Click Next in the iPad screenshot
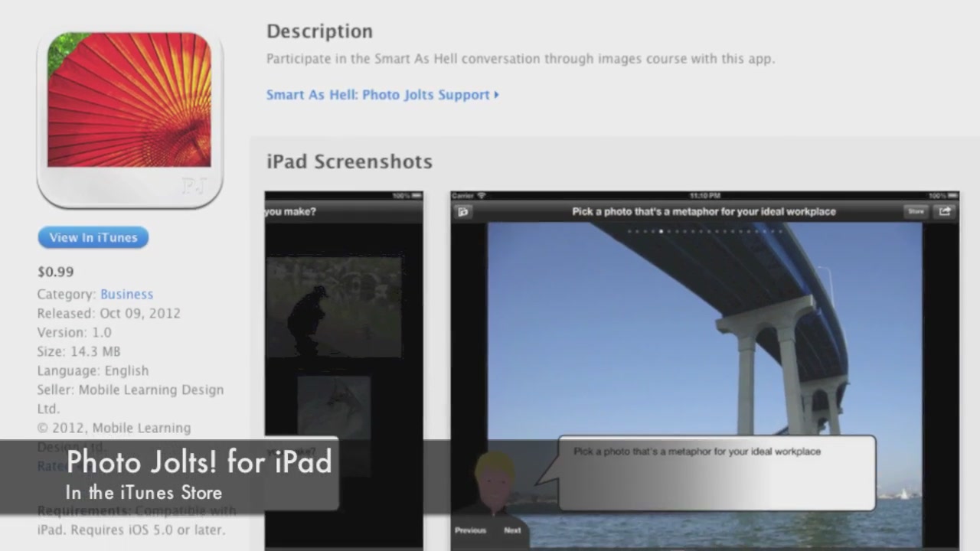 point(512,530)
